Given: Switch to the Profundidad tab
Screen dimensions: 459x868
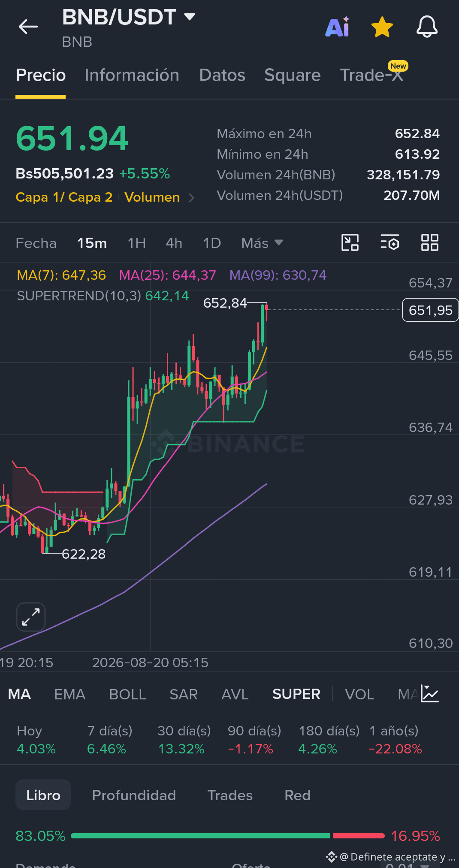Looking at the screenshot, I should [x=134, y=795].
